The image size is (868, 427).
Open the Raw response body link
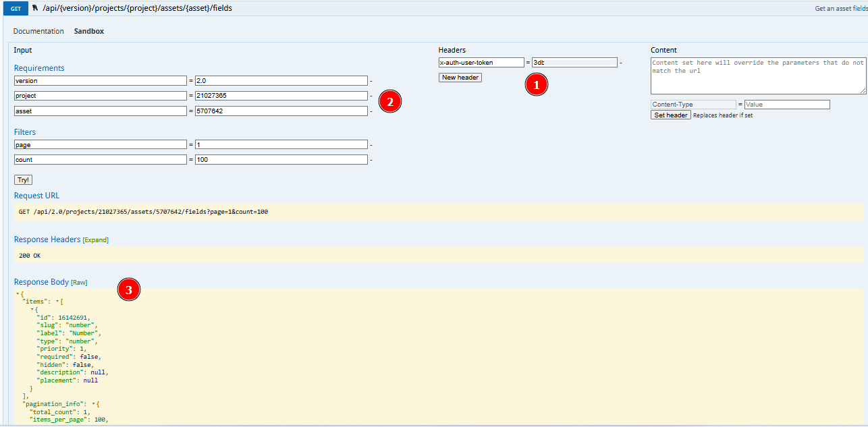79,283
